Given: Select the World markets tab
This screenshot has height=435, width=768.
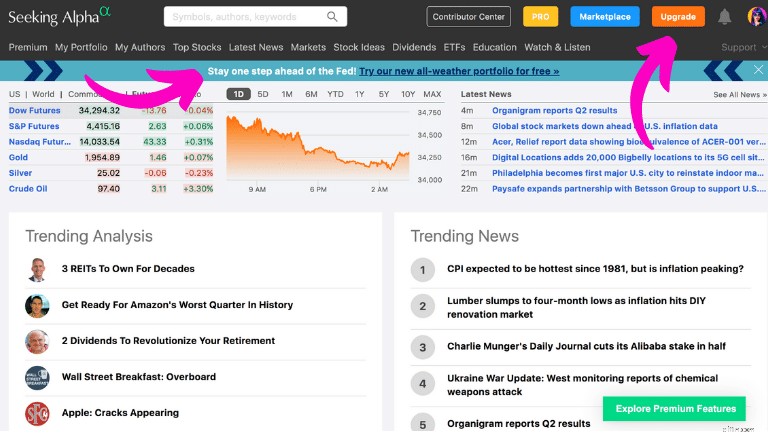Looking at the screenshot, I should 43,94.
